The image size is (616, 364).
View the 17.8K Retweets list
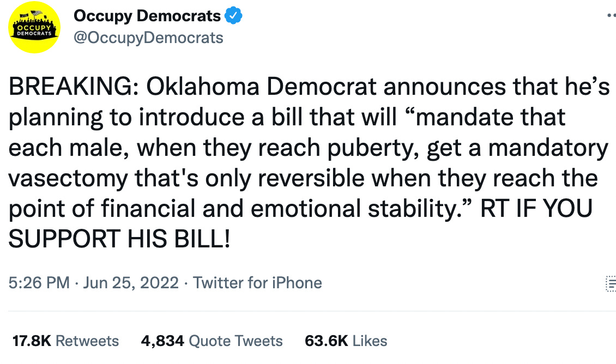point(65,341)
